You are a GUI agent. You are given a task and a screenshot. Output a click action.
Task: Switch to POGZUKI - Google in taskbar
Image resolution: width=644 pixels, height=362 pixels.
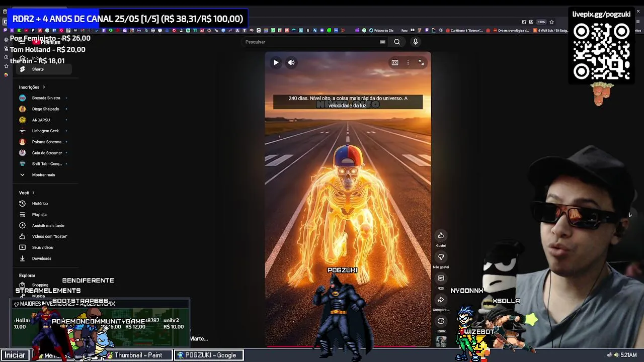click(x=209, y=355)
